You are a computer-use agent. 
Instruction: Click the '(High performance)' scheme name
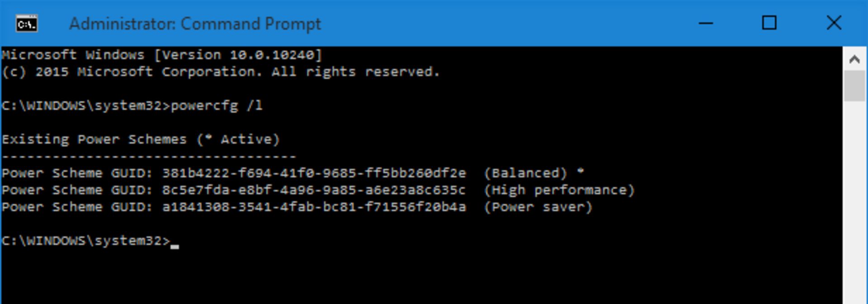point(559,190)
